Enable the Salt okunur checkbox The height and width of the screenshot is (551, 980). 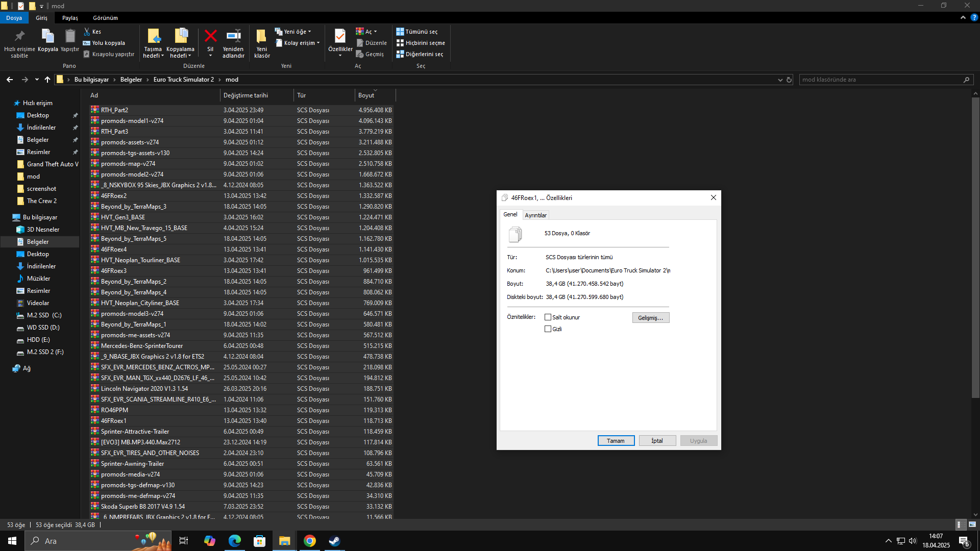[548, 317]
